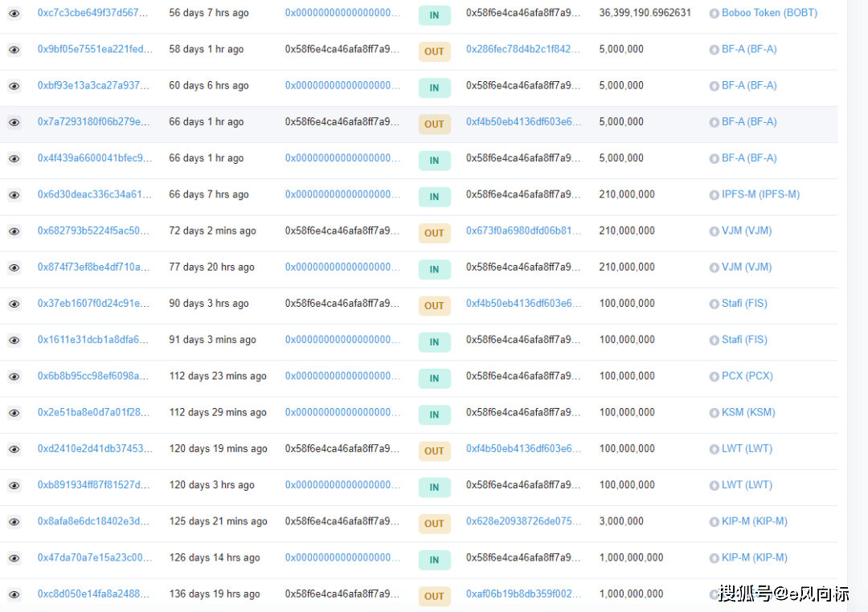Open transaction hash 0xbf93e13a3ca27a937
The width and height of the screenshot is (868, 612).
tap(93, 85)
